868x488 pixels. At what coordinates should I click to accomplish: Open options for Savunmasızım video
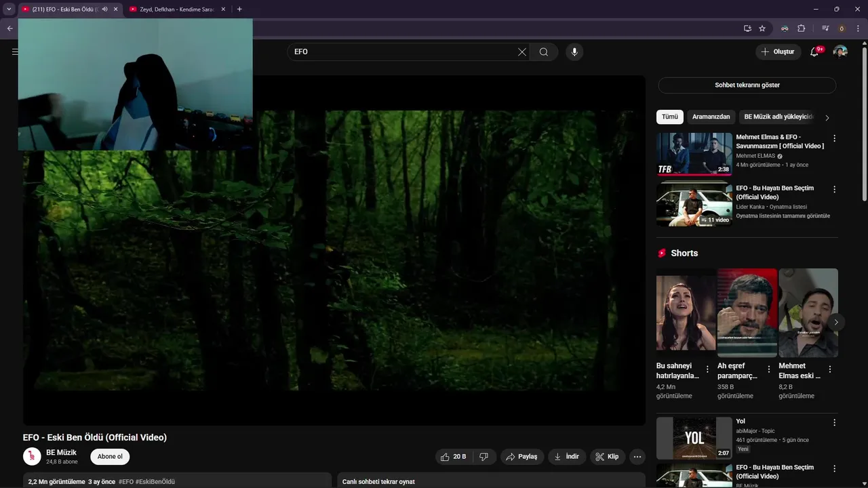(x=834, y=138)
